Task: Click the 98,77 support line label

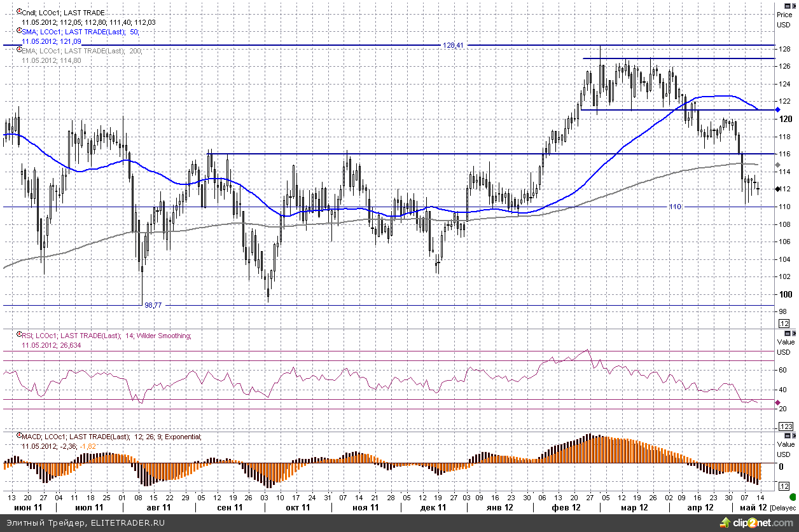Action: coord(153,305)
